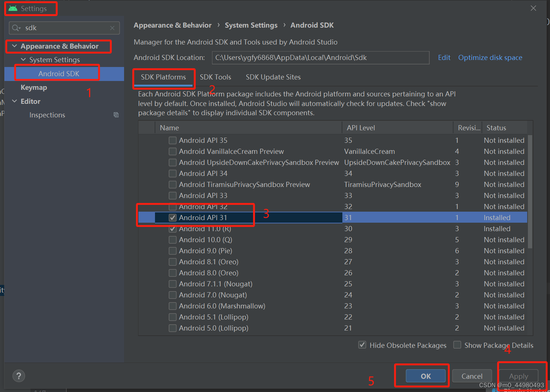Enable Show Package Details checkbox
Viewport: 550px width, 392px height.
tap(457, 345)
